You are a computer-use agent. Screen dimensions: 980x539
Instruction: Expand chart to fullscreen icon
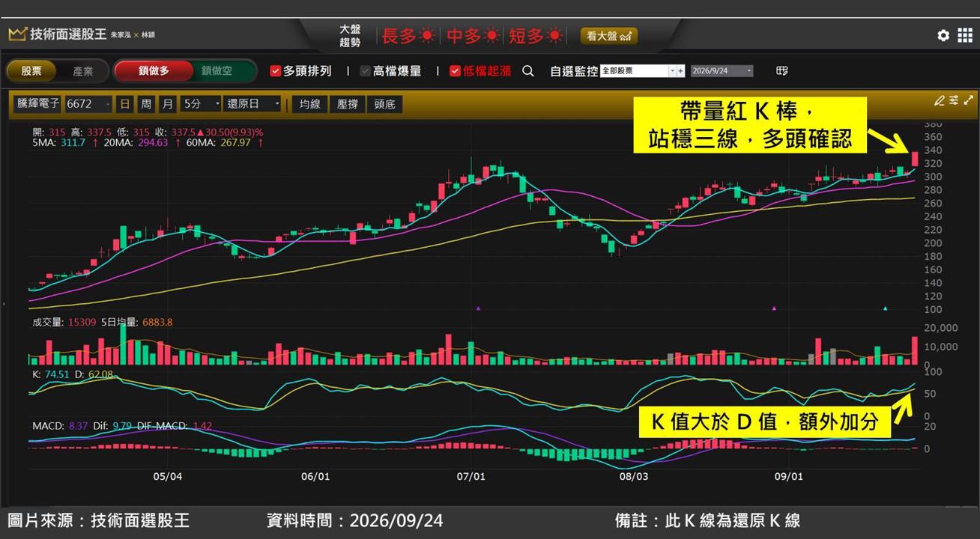(968, 100)
